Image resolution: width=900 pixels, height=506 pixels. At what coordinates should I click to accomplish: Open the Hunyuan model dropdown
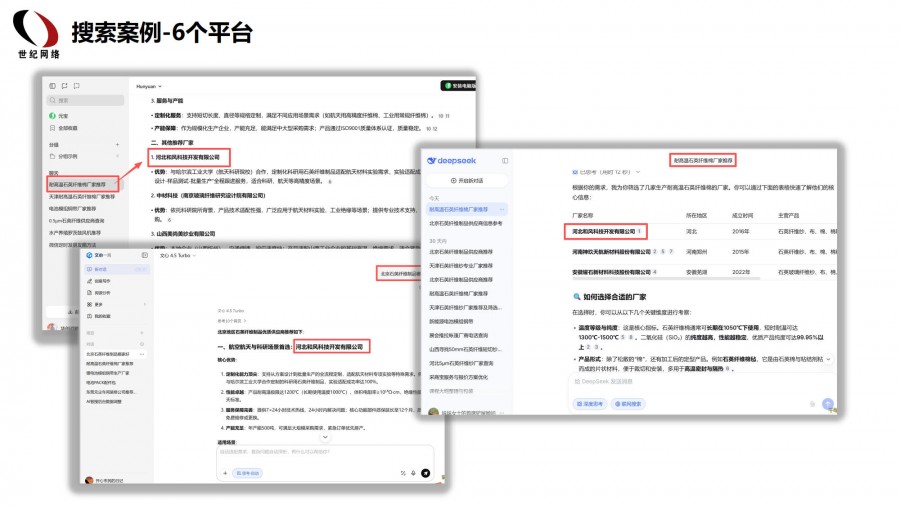(150, 87)
